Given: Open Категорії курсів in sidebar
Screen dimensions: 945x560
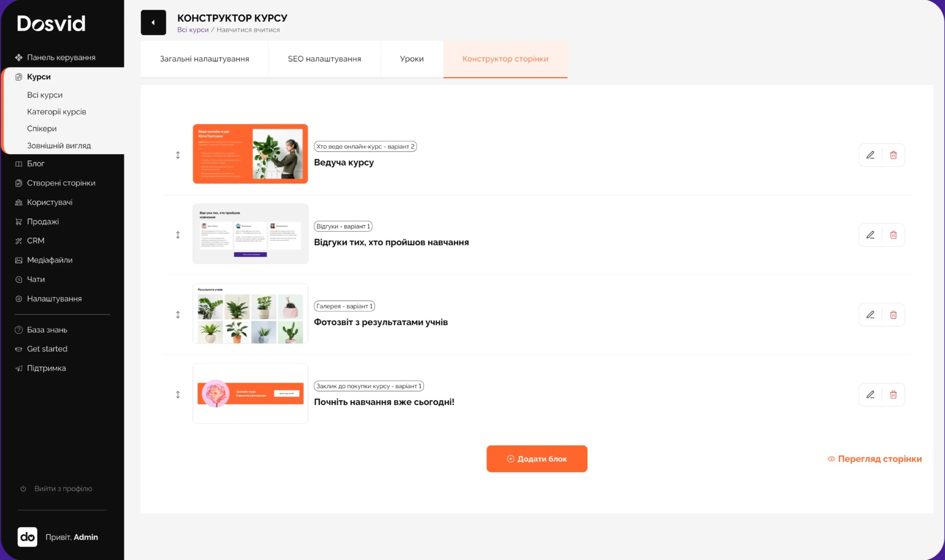Looking at the screenshot, I should (57, 112).
